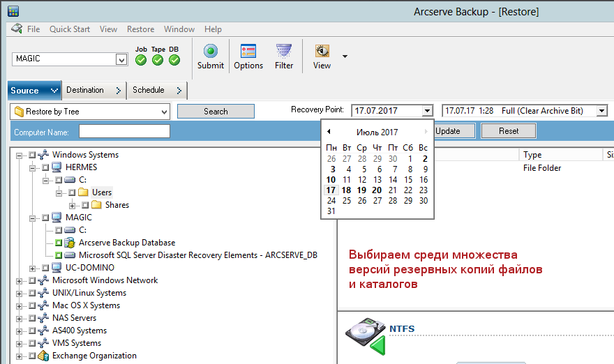Expand the Mac OS X Systems node
This screenshot has width=614, height=364.
20,305
